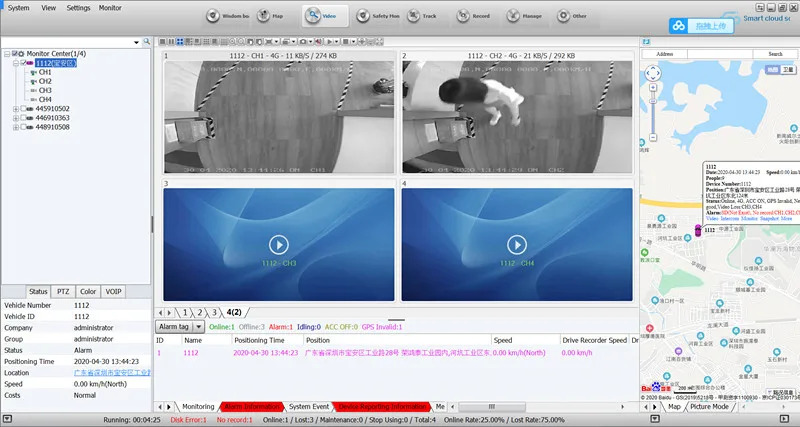Expand the 446910363 vehicle node

[x=16, y=118]
